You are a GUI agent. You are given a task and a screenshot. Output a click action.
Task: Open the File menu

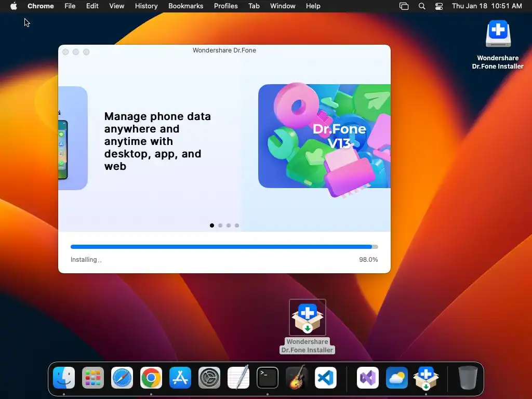[x=70, y=6]
